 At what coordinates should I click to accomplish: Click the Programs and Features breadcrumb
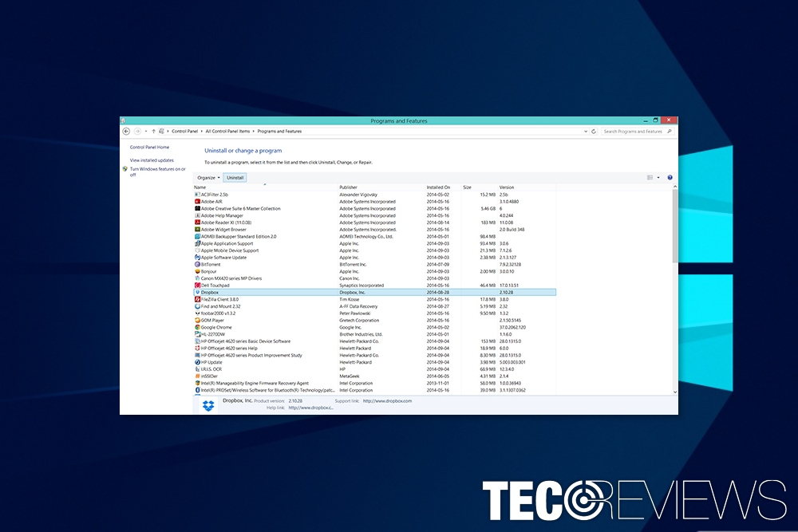[x=279, y=132]
